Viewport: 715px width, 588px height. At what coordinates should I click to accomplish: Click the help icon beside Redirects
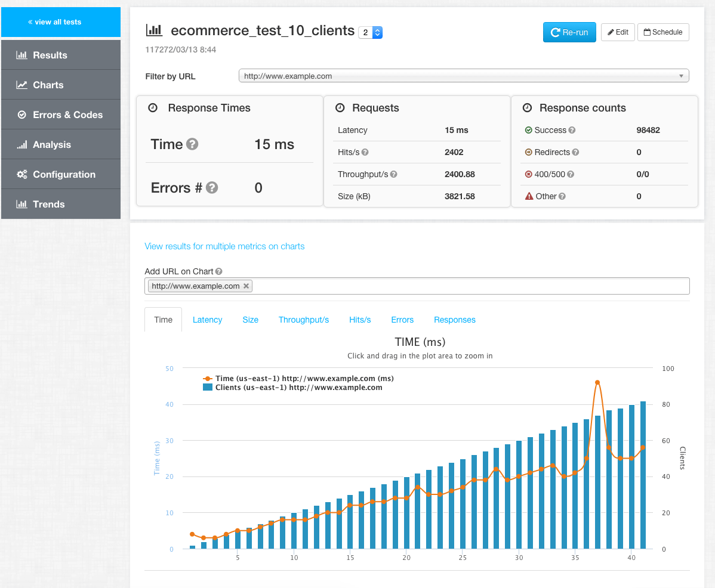(575, 152)
